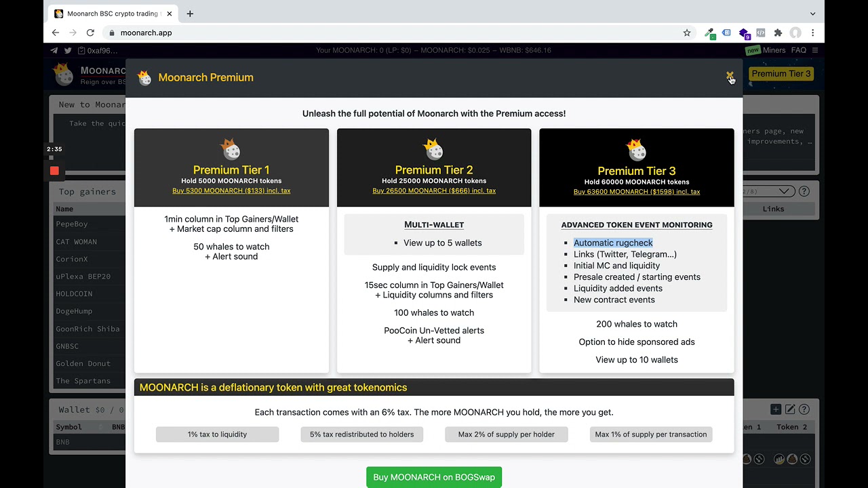Open the Top gainers help icon

click(804, 191)
